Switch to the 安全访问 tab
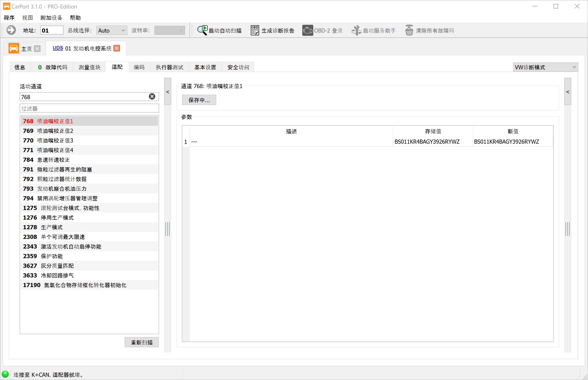 (x=238, y=67)
